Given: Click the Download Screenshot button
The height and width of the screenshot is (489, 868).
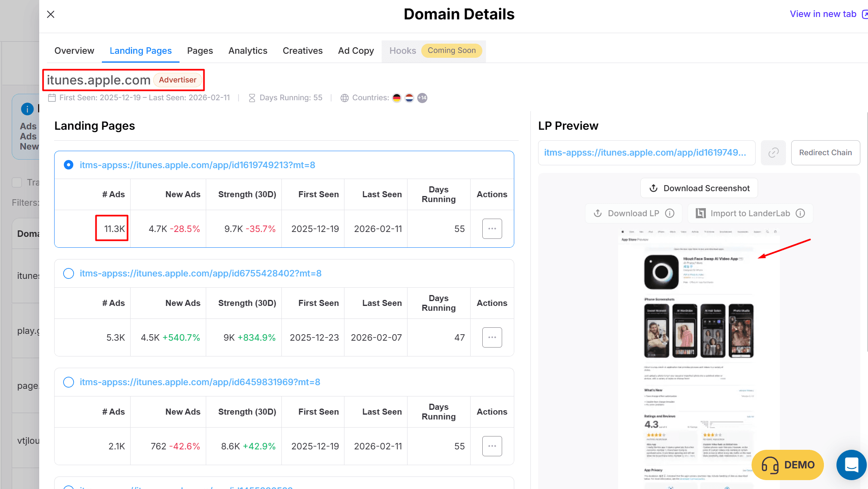Looking at the screenshot, I should 699,188.
